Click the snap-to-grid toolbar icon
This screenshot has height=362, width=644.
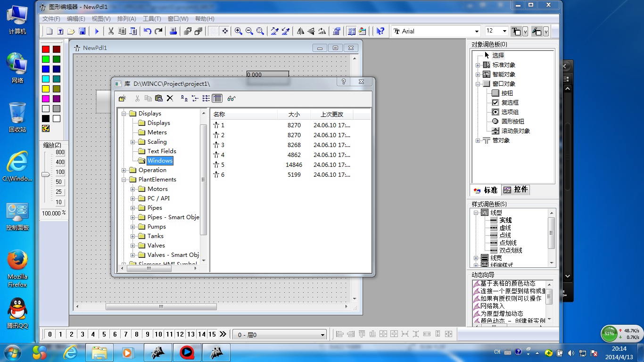click(x=225, y=31)
